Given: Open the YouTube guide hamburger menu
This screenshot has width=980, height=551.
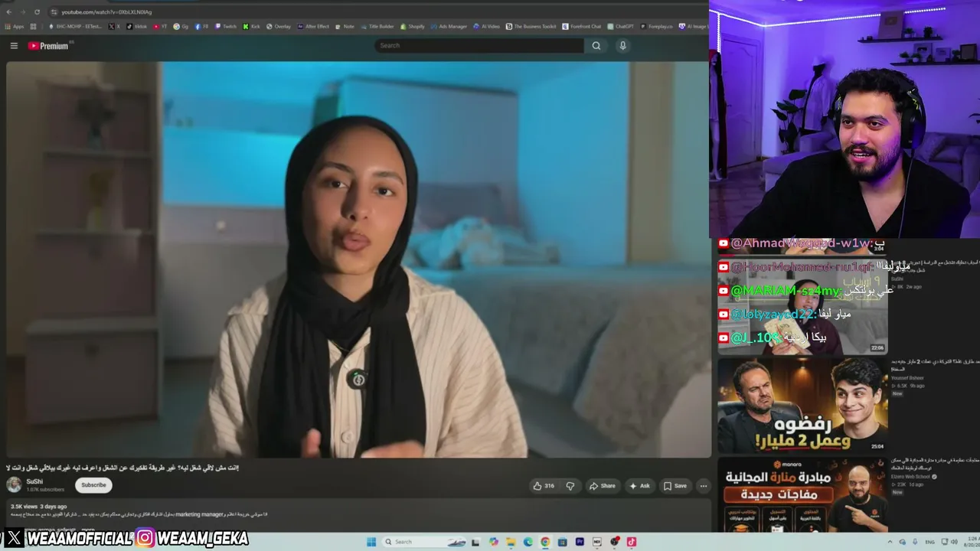Looking at the screenshot, I should 14,46.
